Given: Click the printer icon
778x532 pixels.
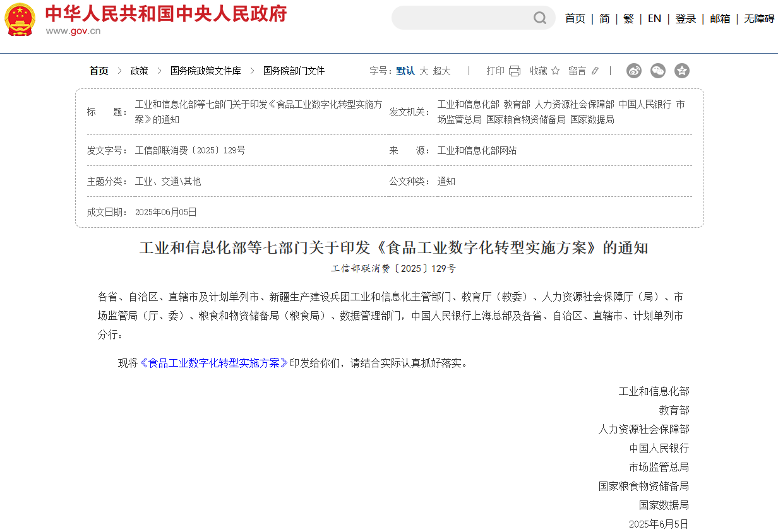Looking at the screenshot, I should pos(515,71).
